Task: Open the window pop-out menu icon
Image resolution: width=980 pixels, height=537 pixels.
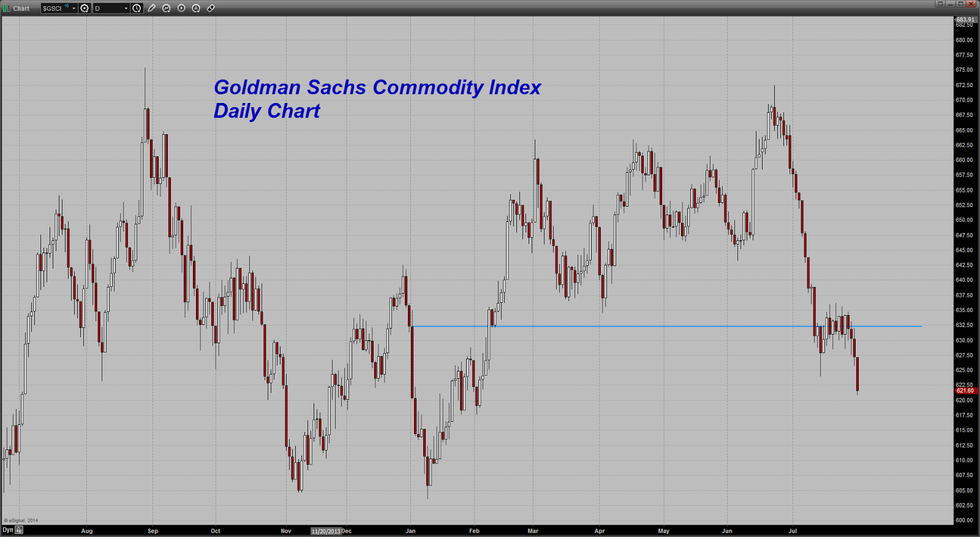Action: pyautogui.click(x=940, y=4)
